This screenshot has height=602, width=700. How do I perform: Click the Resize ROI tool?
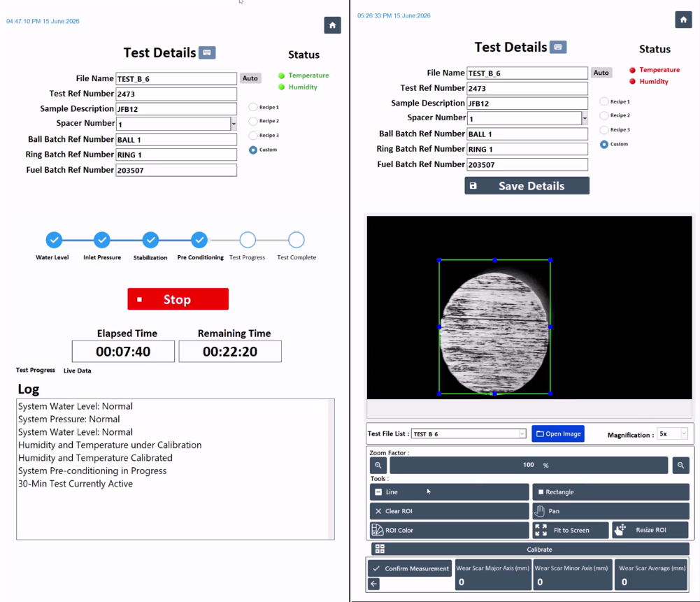(650, 530)
